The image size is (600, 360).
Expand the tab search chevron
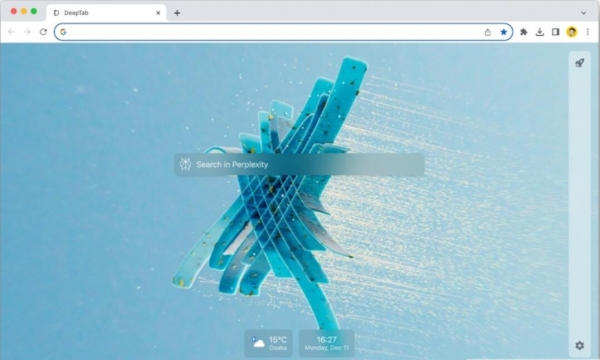click(584, 13)
